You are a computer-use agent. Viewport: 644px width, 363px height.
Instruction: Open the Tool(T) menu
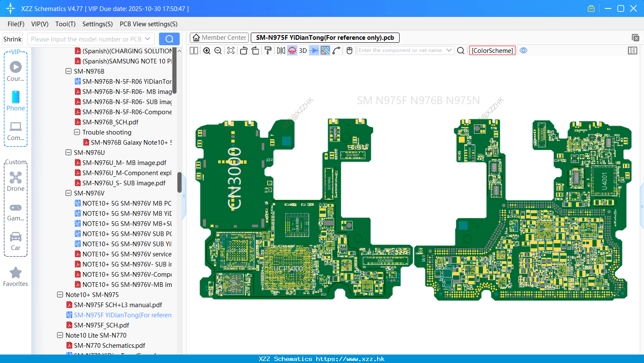tap(66, 24)
